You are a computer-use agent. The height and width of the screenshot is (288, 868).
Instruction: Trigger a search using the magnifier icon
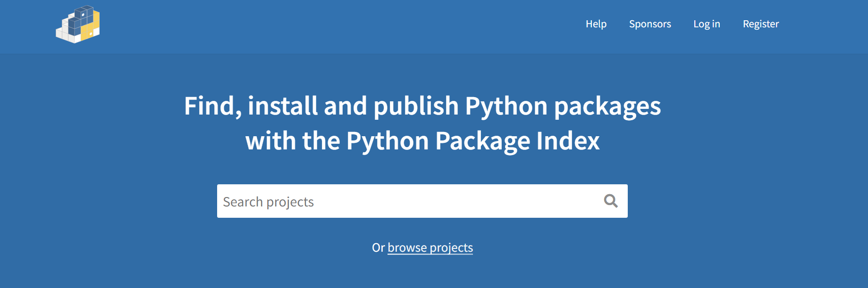[611, 201]
